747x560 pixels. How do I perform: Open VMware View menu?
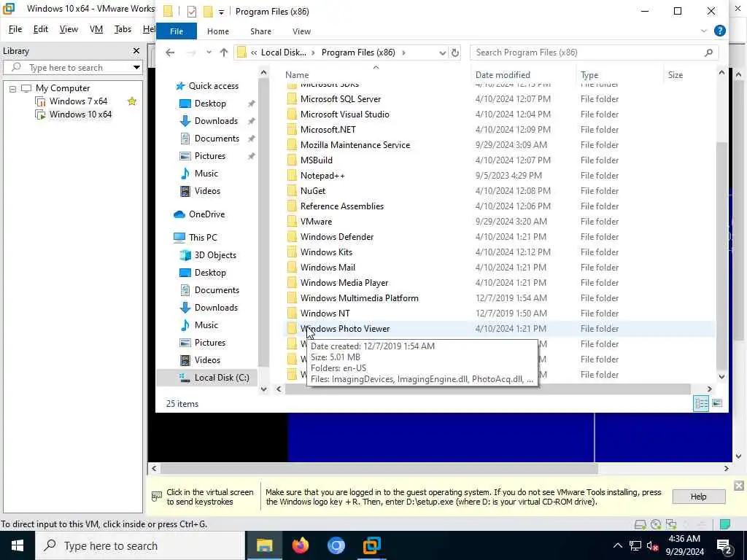(x=69, y=29)
